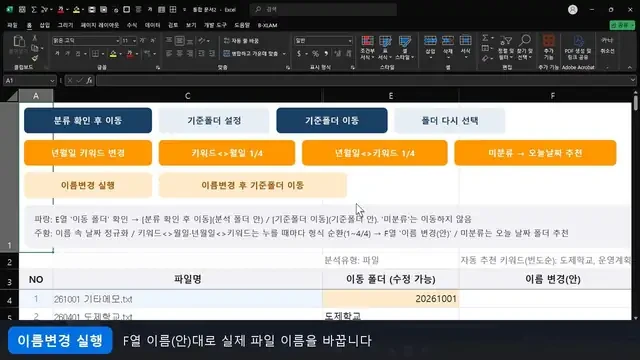This screenshot has height=360, width=640.
Task: Switch to the 페이지 레이아웃 tab
Action: point(100,25)
